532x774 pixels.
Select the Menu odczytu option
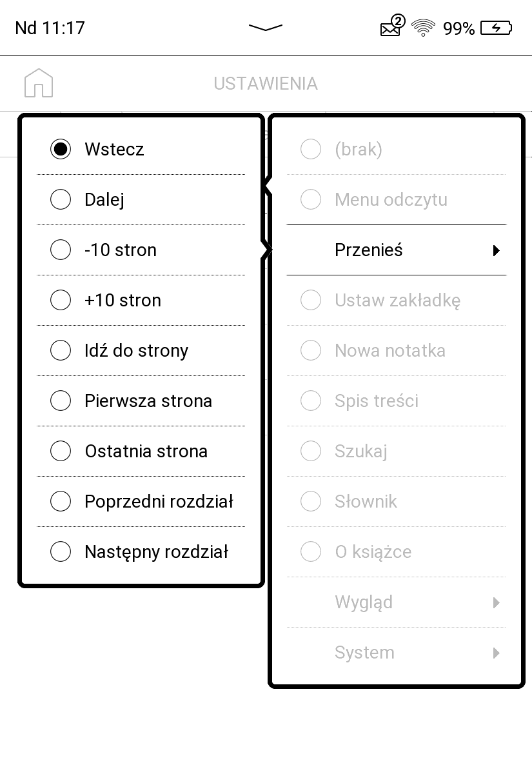(396, 200)
